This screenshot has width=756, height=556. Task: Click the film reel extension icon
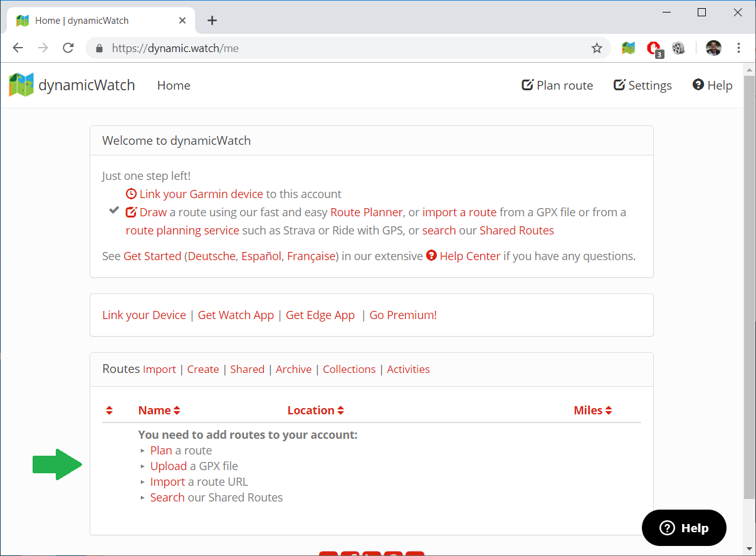pyautogui.click(x=678, y=48)
